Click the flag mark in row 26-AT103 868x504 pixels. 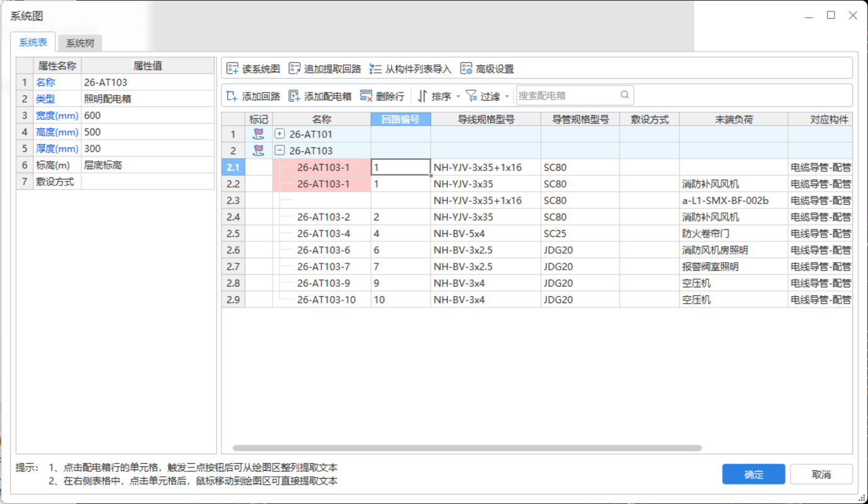click(x=258, y=150)
